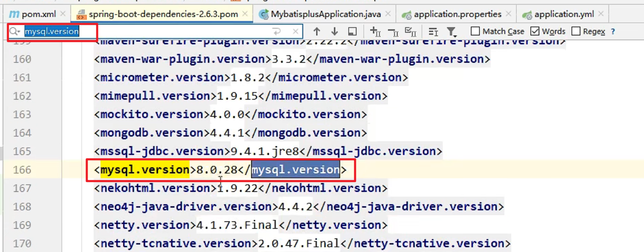644x252 pixels.
Task: Click the mimepull.version line text
Action: 241,96
